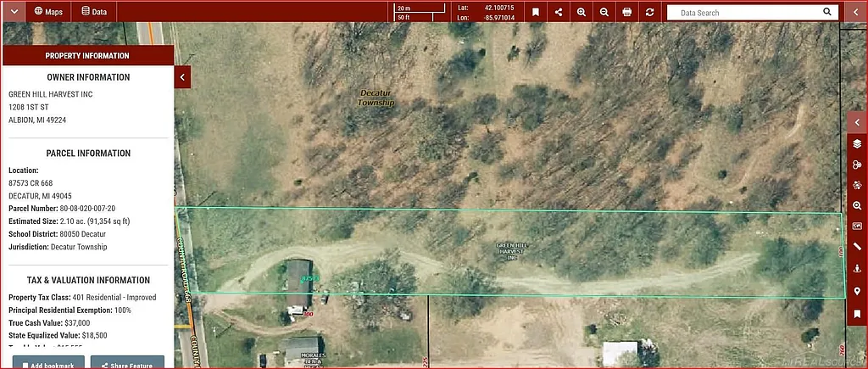Collapse the Property Information panel arrow

183,77
